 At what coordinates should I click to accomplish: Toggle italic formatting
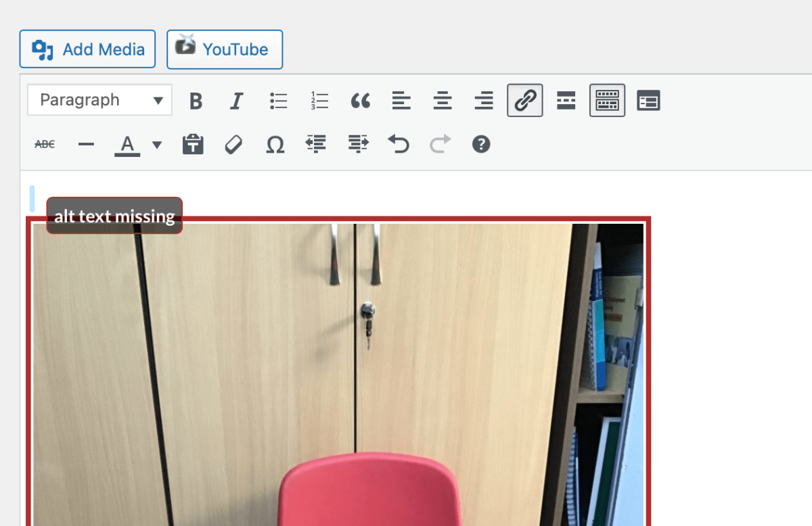coord(236,101)
